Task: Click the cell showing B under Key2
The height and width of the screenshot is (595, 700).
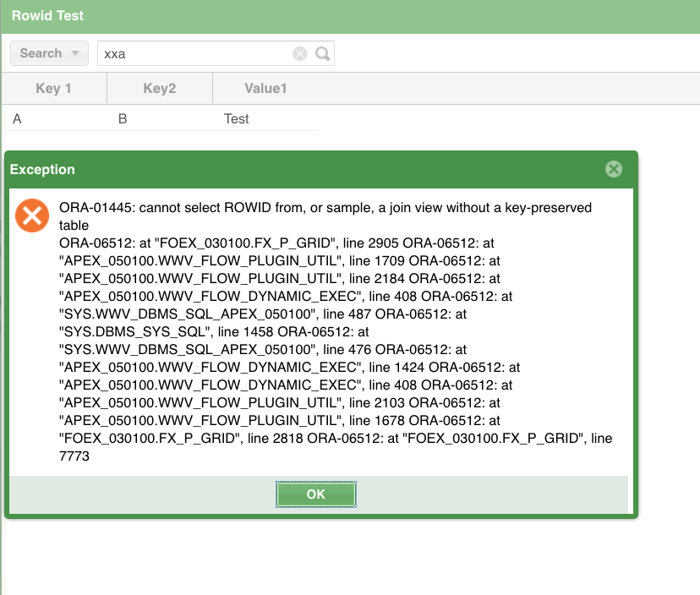Action: click(x=122, y=118)
